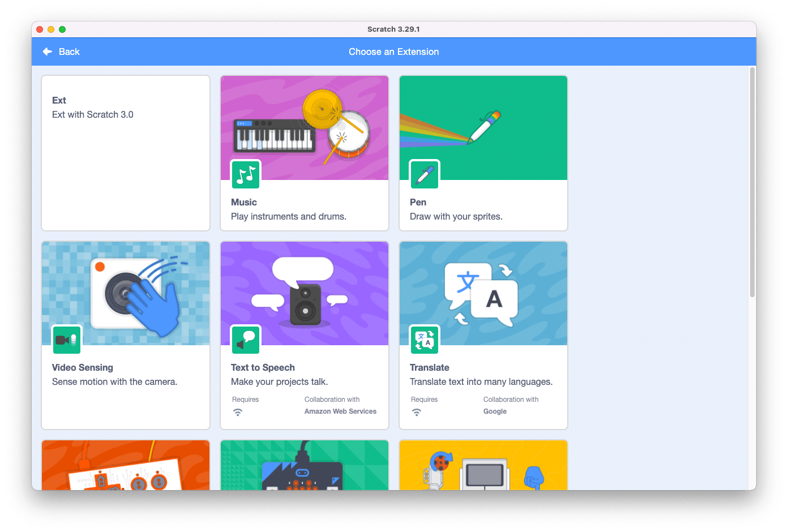Image resolution: width=788 pixels, height=532 pixels.
Task: Click Wi-Fi requirement icon on Text to Speech
Action: point(238,413)
